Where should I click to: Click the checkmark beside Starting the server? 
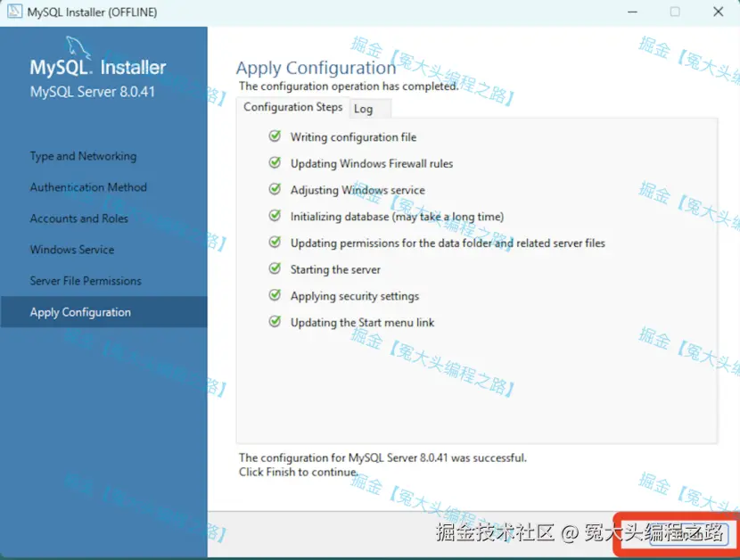coord(274,269)
